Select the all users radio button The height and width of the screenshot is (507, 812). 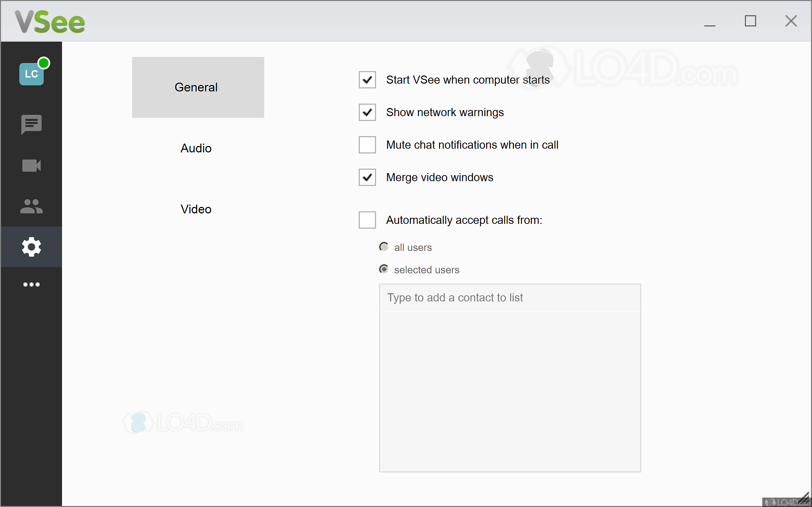pyautogui.click(x=384, y=247)
